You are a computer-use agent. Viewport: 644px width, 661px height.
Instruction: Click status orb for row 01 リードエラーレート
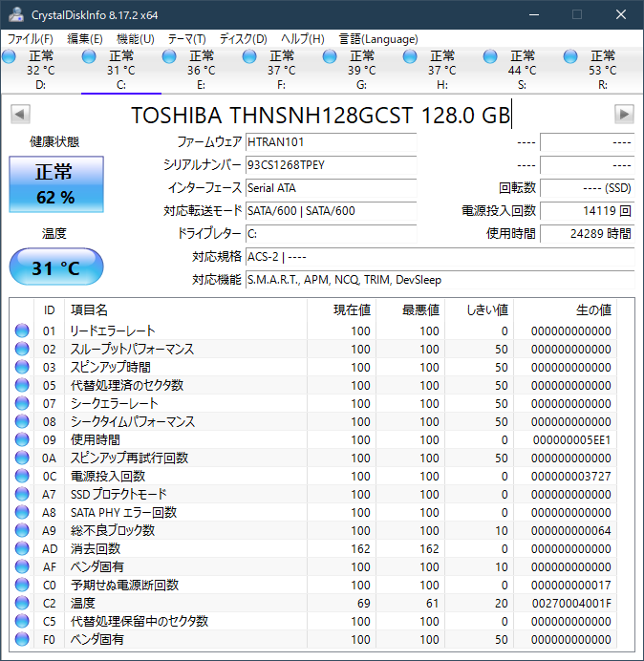pos(22,330)
